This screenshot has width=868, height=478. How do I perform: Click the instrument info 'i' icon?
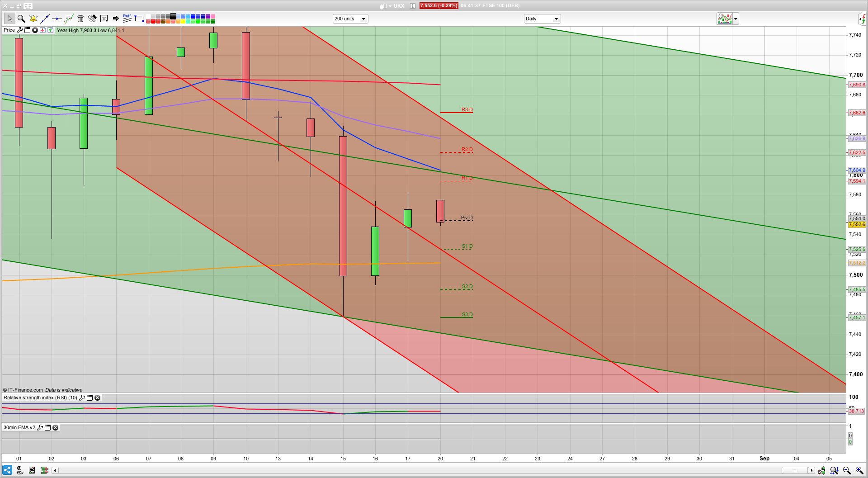point(412,6)
